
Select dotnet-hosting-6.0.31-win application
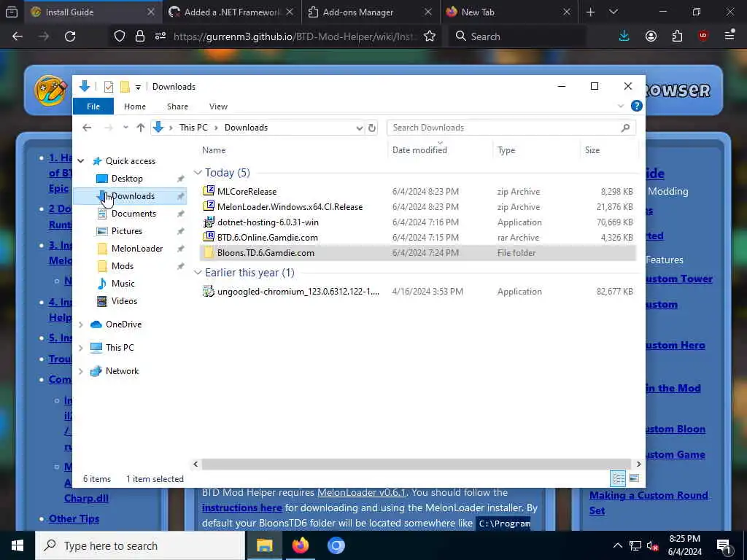click(268, 222)
